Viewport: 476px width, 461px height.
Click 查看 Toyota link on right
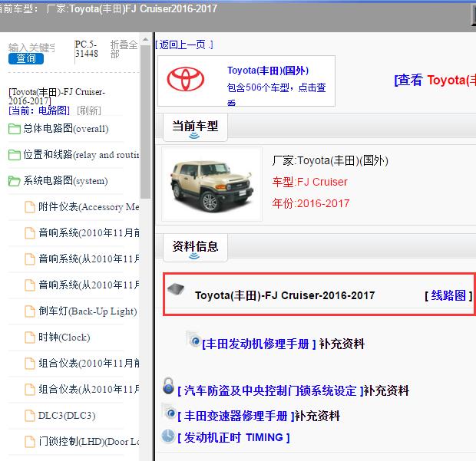coord(435,81)
